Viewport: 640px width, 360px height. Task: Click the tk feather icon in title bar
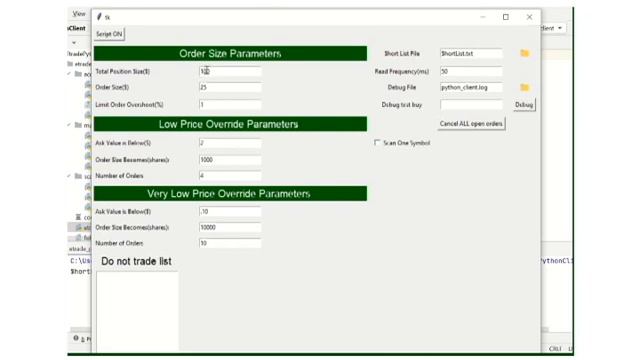click(99, 17)
